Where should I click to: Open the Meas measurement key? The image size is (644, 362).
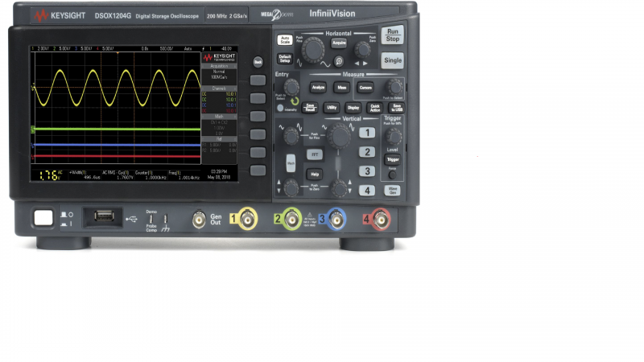point(341,88)
